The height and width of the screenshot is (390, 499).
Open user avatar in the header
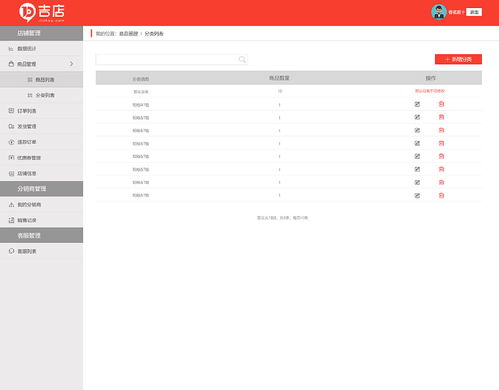439,12
